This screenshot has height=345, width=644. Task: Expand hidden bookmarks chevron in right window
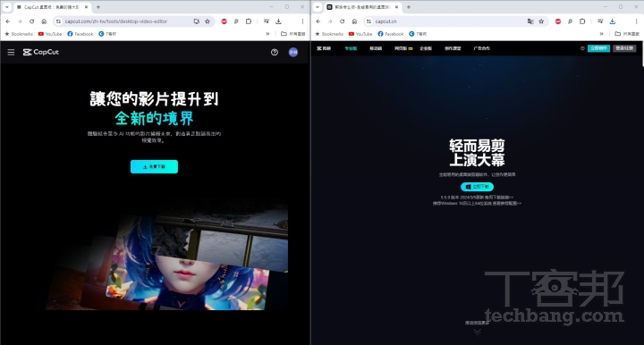pos(602,34)
